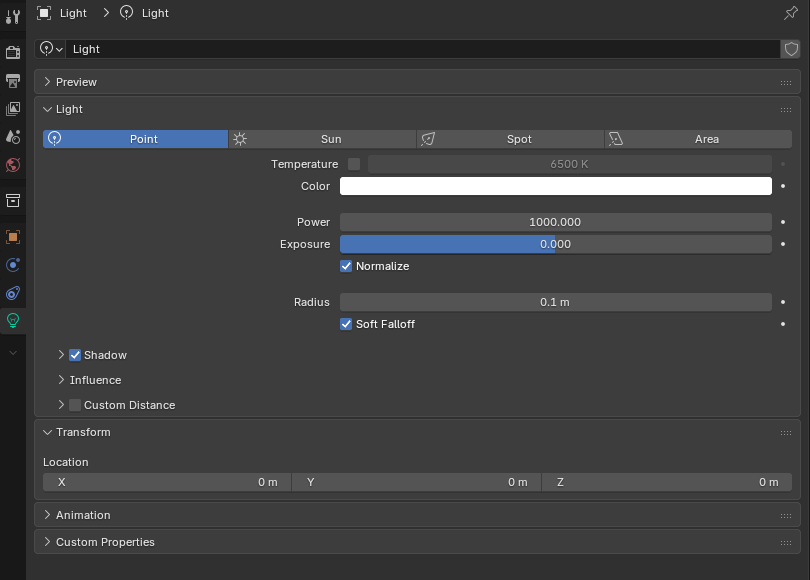Choose the Spot light type
Viewport: 810px width, 580px height.
(x=510, y=139)
